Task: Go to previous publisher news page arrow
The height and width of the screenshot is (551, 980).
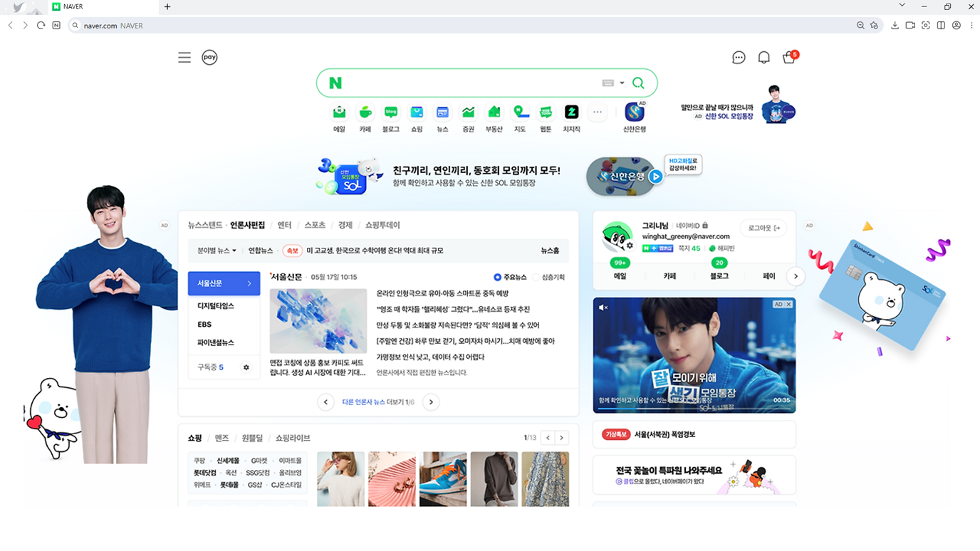Action: [325, 402]
